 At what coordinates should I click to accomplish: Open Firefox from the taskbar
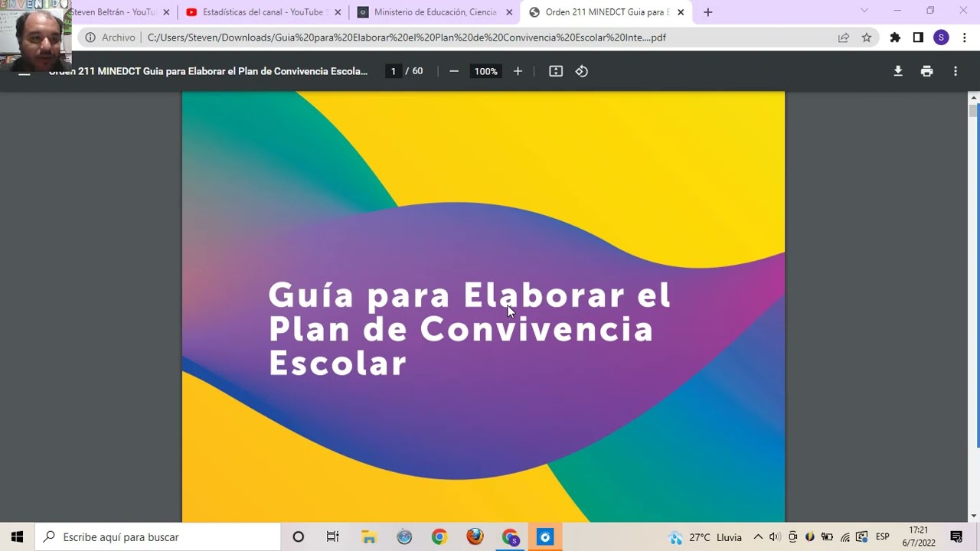(x=475, y=537)
